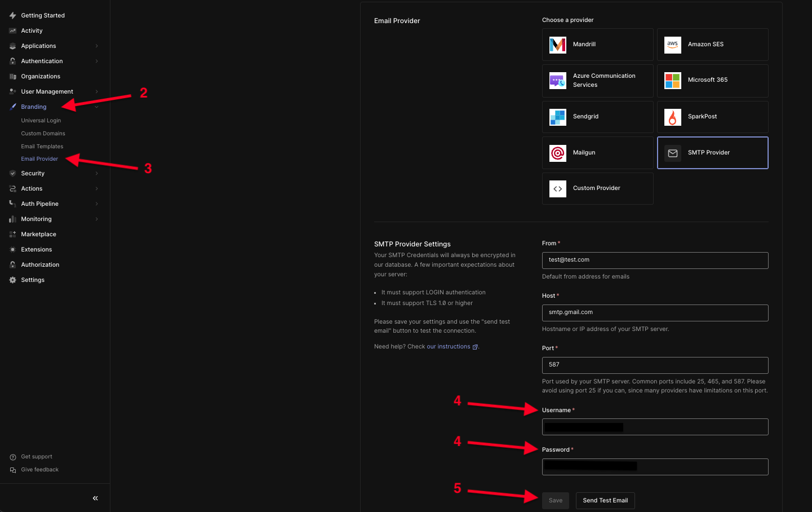812x512 pixels.
Task: Click the User Management people icon
Action: click(12, 92)
